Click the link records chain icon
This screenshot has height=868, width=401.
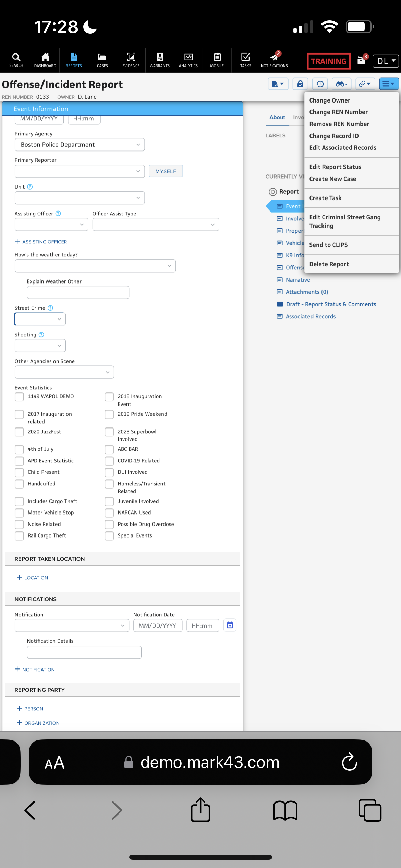click(365, 84)
